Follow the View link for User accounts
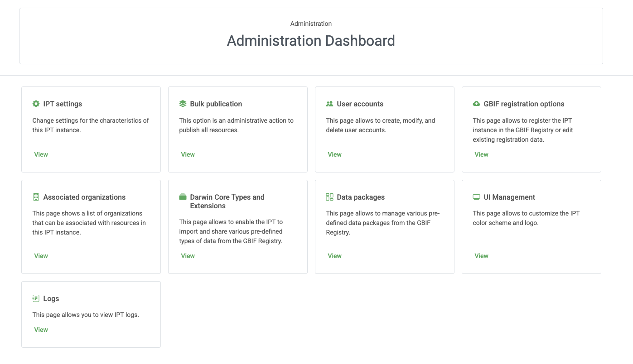 [x=334, y=154]
